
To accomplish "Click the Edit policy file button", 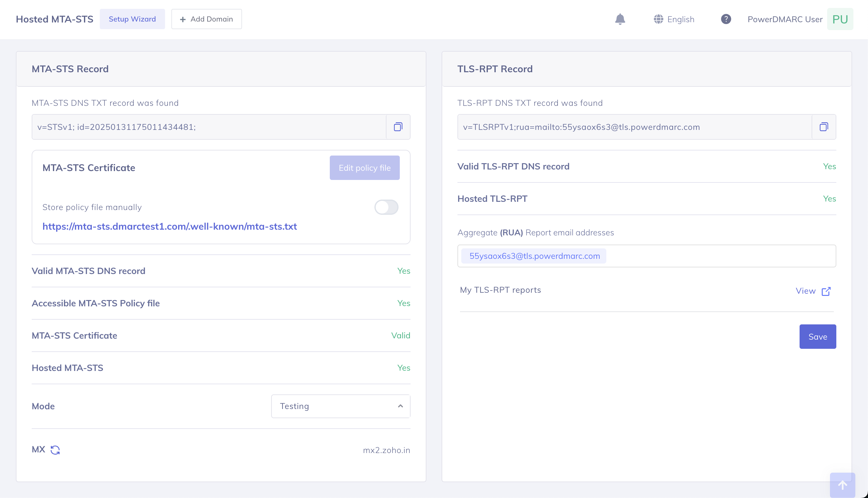I will [x=364, y=168].
